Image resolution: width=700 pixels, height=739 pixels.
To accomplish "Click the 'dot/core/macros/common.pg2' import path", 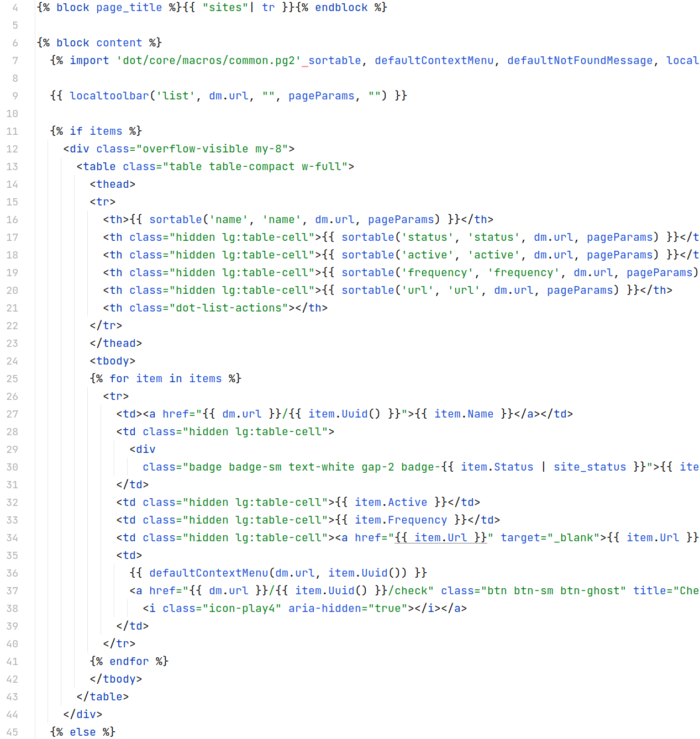I will click(x=209, y=61).
